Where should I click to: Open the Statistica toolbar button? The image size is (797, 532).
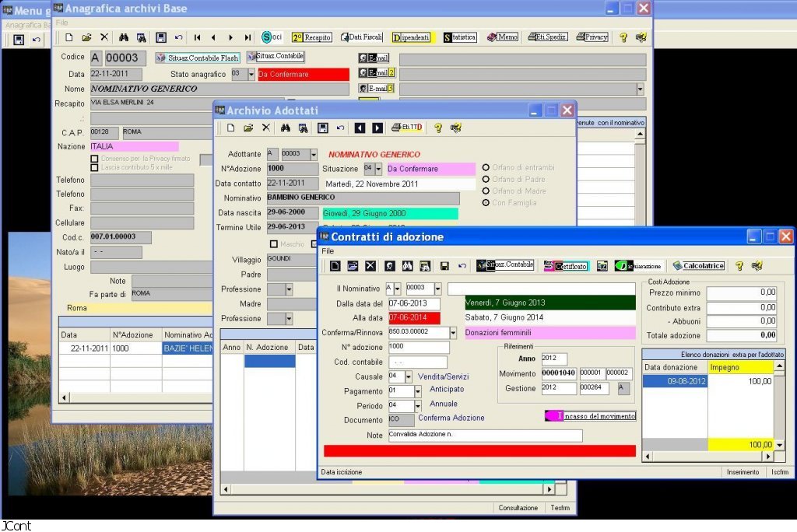point(459,37)
